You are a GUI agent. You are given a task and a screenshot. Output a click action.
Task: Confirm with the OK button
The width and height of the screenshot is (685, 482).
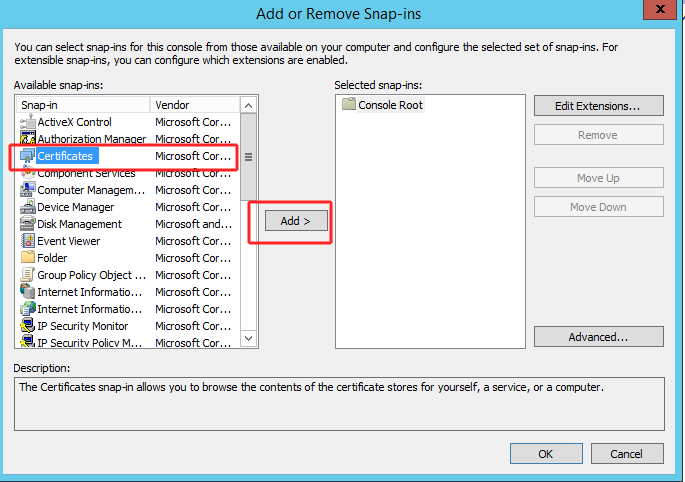pyautogui.click(x=545, y=453)
